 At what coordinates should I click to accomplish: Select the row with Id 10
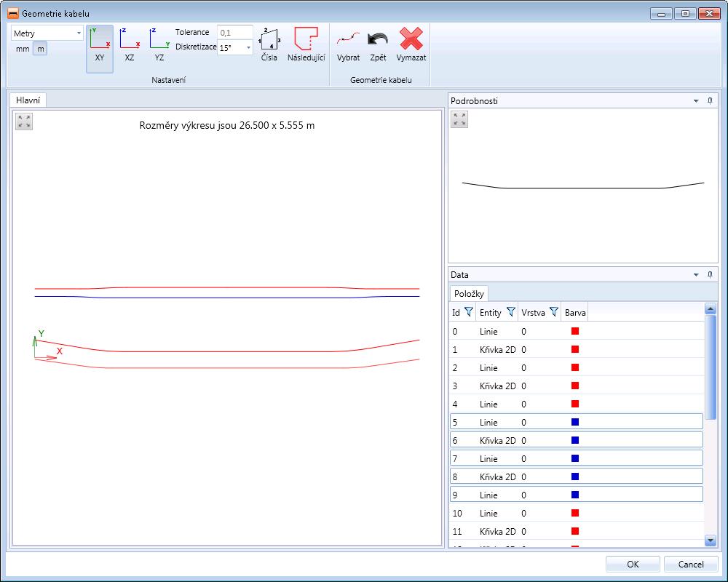tap(576, 513)
